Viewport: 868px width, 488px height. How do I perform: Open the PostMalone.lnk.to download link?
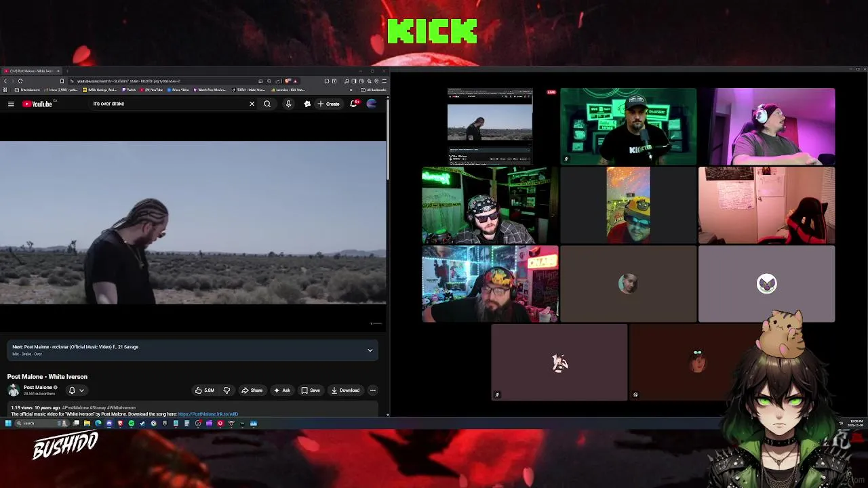pos(208,413)
